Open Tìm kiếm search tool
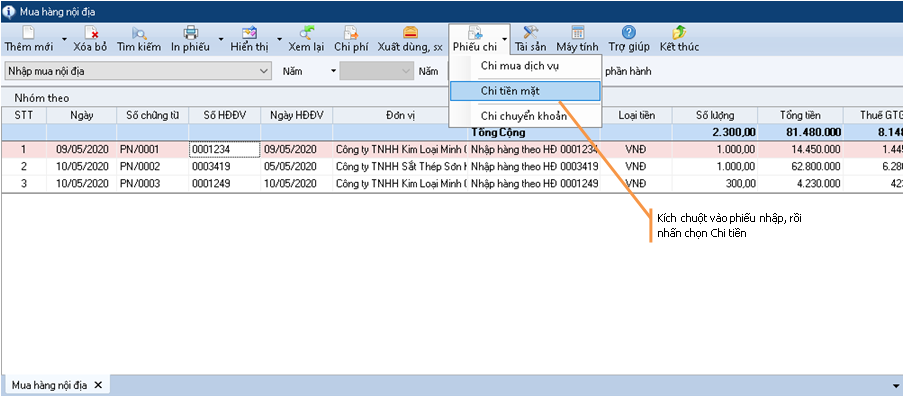 tap(139, 33)
